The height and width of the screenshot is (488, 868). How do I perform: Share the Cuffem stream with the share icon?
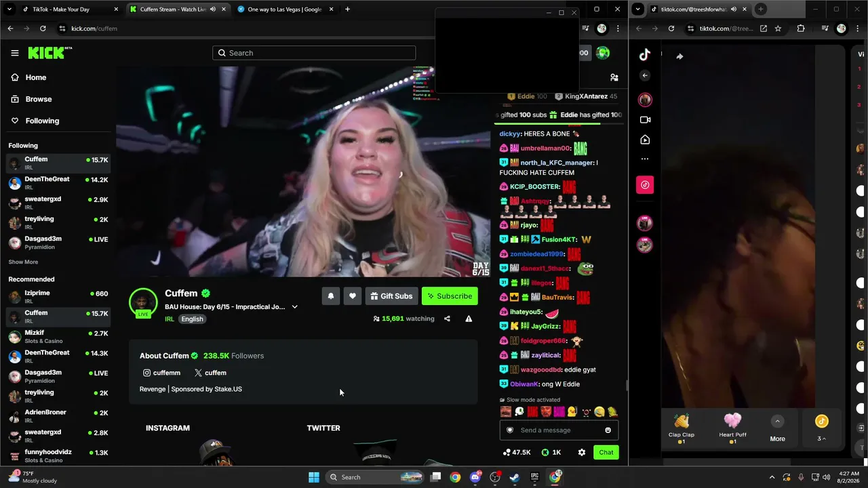pyautogui.click(x=447, y=319)
